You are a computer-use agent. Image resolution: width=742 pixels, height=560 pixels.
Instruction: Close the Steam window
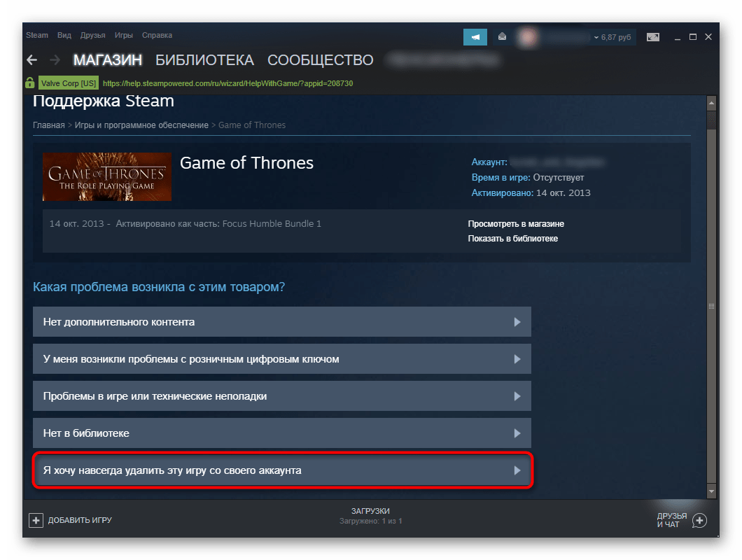[x=708, y=37]
